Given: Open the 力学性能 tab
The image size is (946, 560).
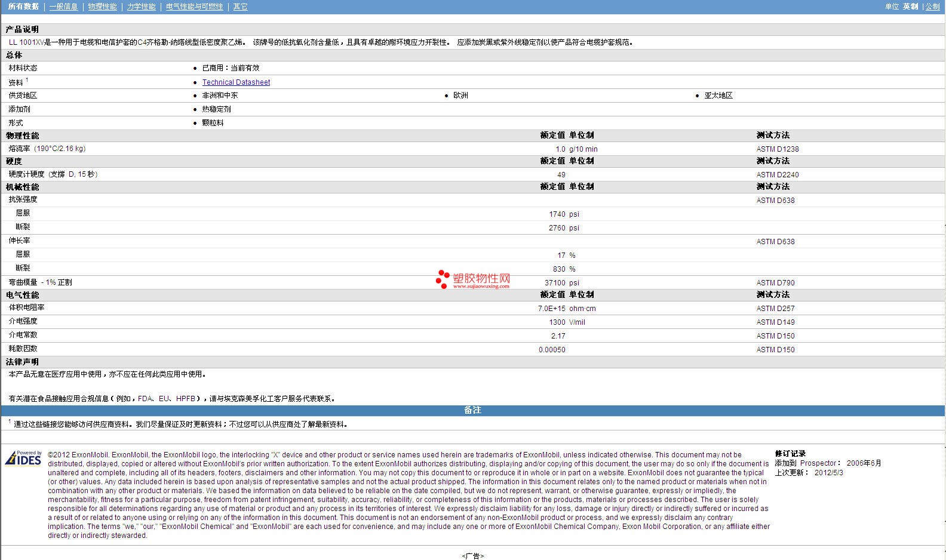Looking at the screenshot, I should (x=141, y=7).
